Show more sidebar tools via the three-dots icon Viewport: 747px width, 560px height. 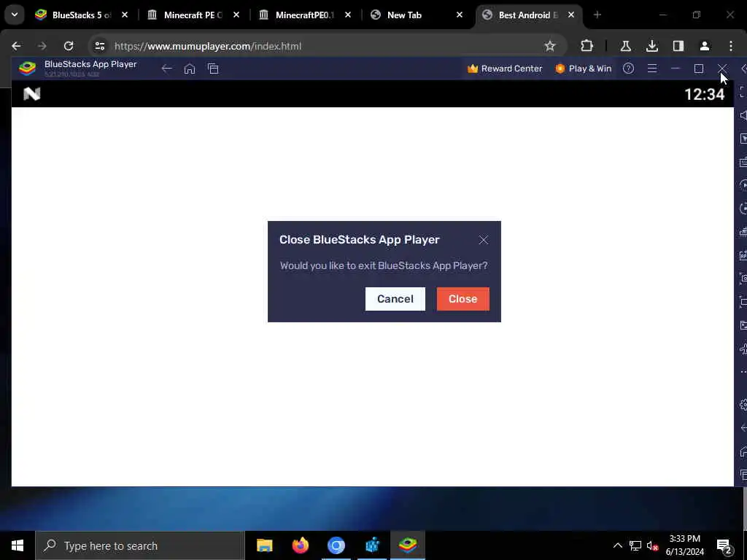point(743,372)
